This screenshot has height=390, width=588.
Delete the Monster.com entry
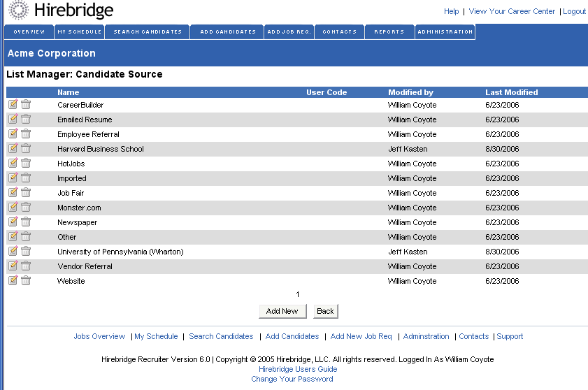(26, 207)
